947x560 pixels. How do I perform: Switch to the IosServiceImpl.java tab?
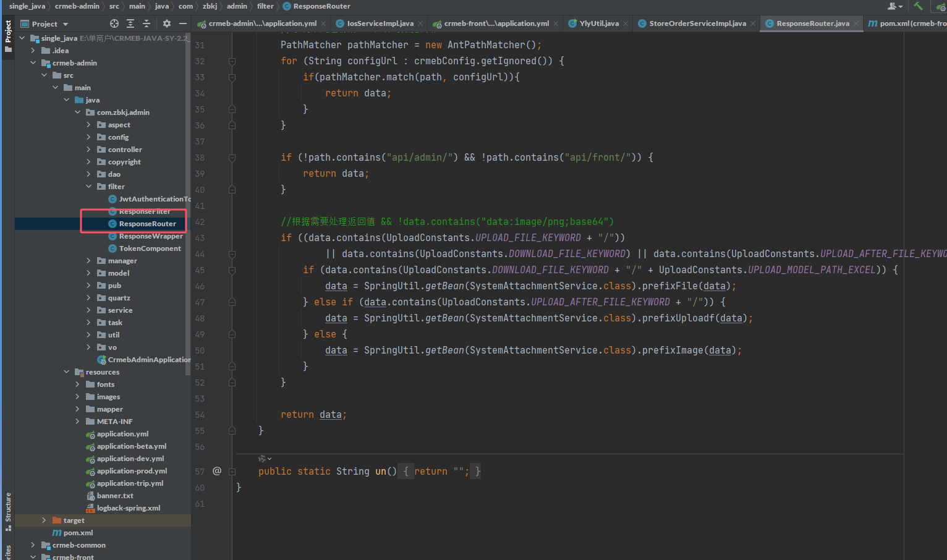pos(380,23)
